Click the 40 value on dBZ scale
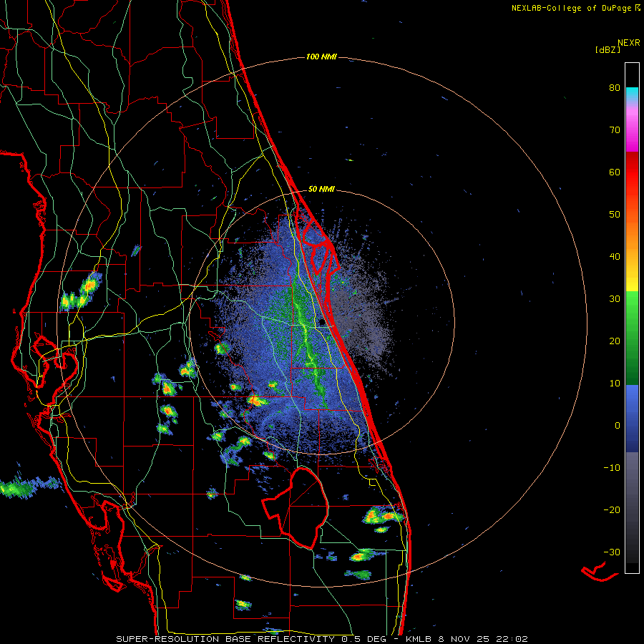The image size is (644, 644). [615, 257]
